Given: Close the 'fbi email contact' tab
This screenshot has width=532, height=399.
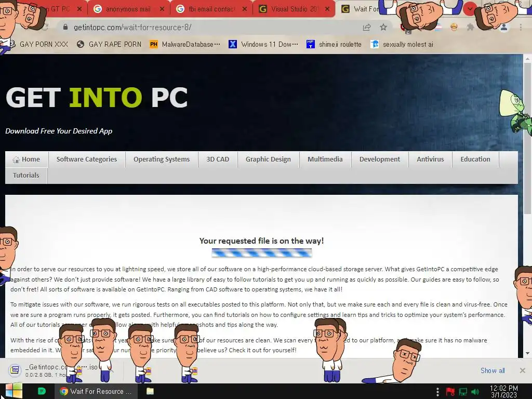Looking at the screenshot, I should point(245,9).
